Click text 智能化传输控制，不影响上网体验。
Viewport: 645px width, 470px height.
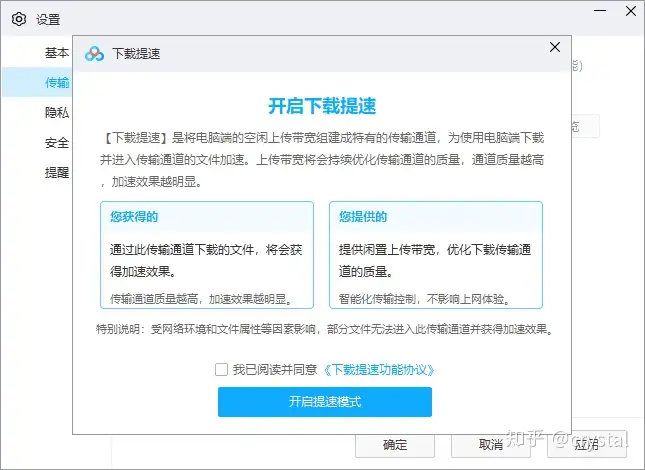(425, 299)
